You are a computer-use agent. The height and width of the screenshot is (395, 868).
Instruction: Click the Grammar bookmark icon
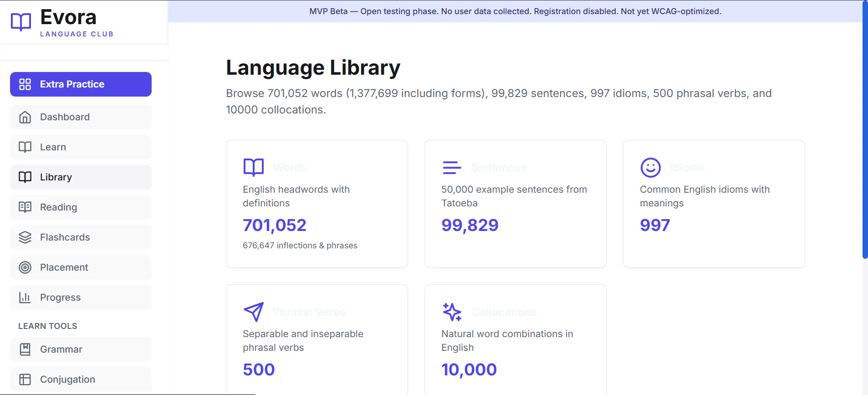[x=25, y=349]
